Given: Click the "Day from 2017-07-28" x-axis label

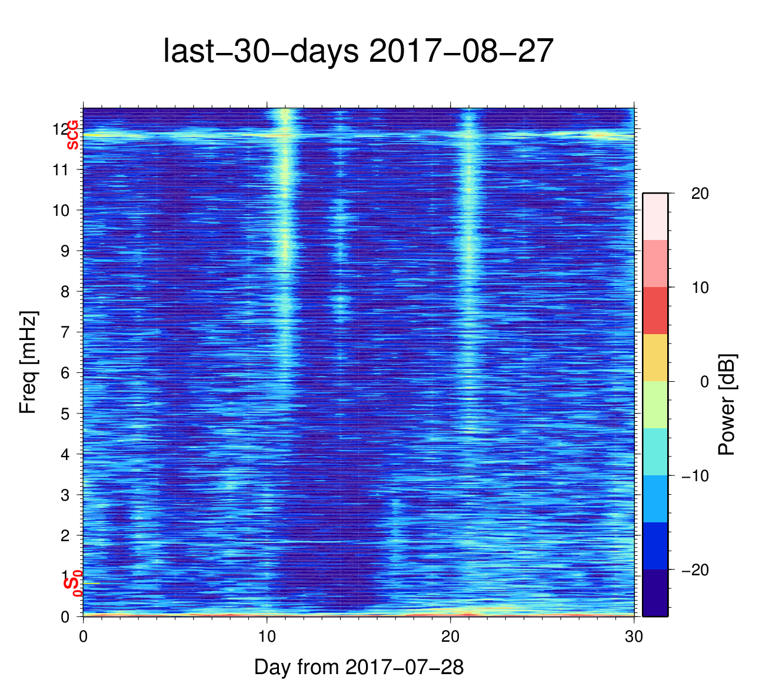Looking at the screenshot, I should coord(359,667).
